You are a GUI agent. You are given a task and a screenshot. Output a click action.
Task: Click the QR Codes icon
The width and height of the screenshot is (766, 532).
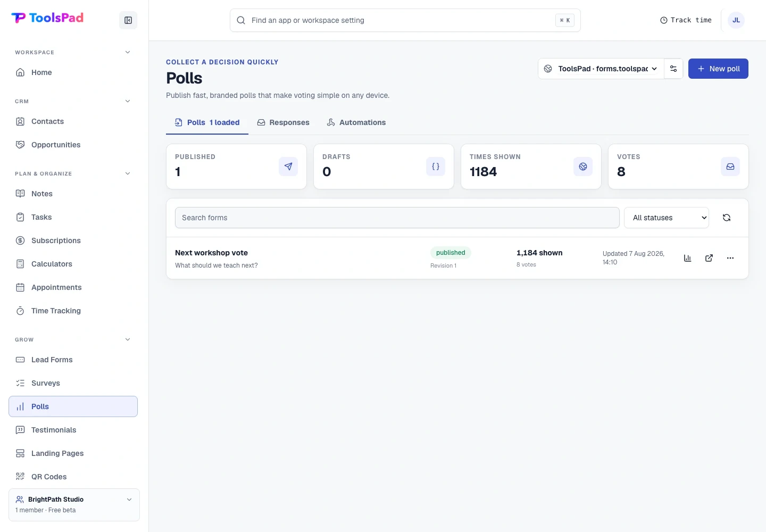point(20,477)
